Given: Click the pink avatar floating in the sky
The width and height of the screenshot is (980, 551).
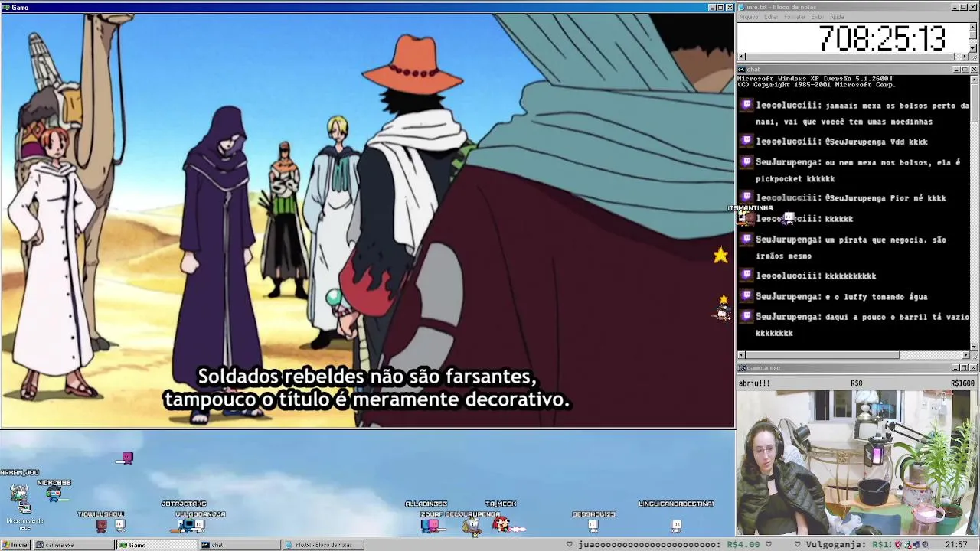Looking at the screenshot, I should pyautogui.click(x=127, y=458).
